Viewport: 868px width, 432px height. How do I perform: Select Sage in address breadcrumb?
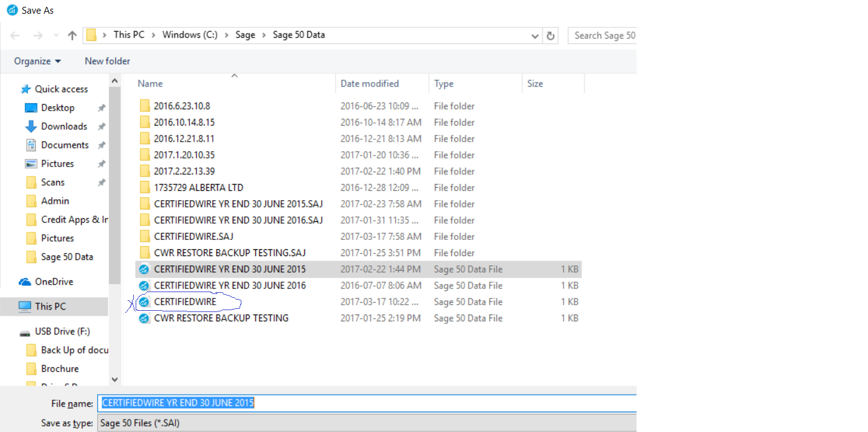pos(245,35)
